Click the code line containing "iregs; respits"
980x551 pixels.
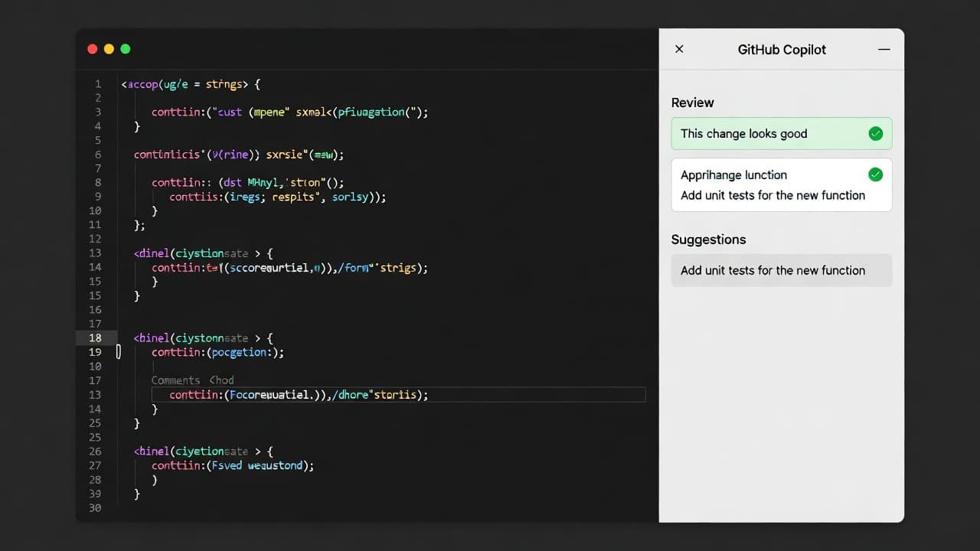277,197
